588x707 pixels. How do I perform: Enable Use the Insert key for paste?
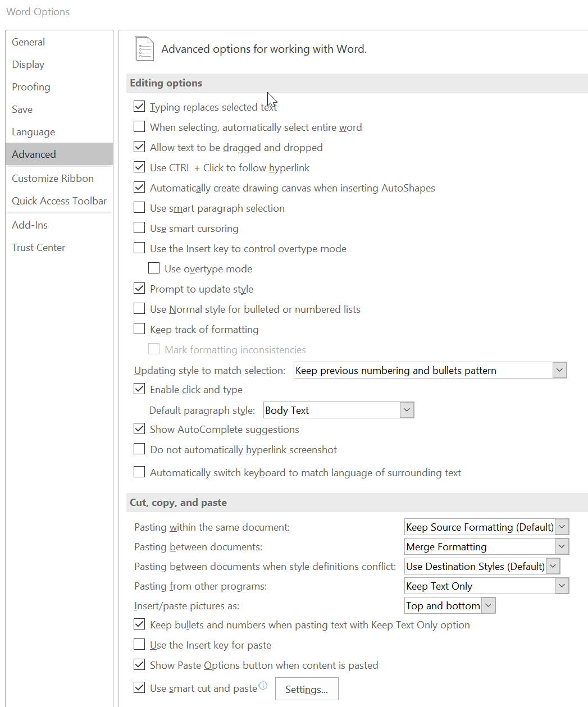pos(139,645)
